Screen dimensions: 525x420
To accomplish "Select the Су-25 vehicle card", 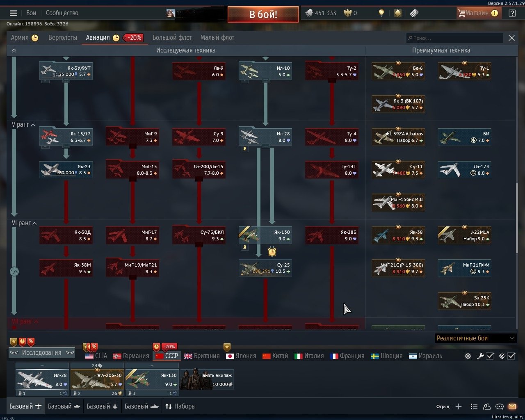I will coord(265,268).
